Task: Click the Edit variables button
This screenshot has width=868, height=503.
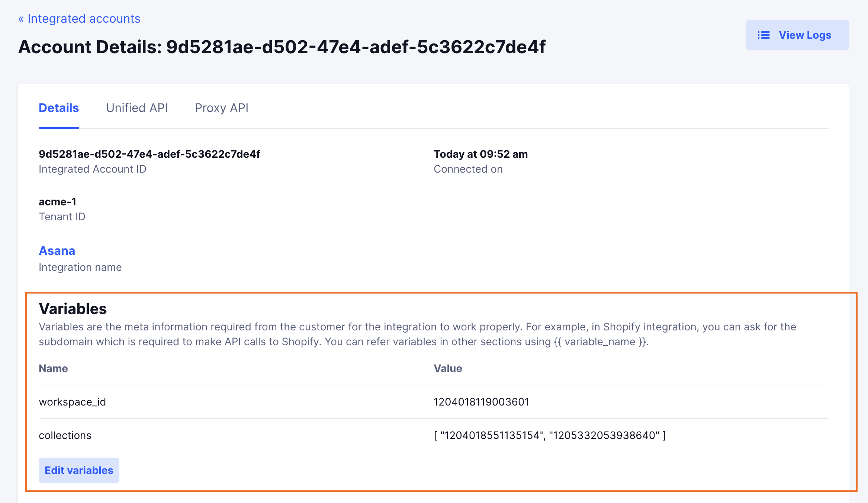Action: (79, 470)
